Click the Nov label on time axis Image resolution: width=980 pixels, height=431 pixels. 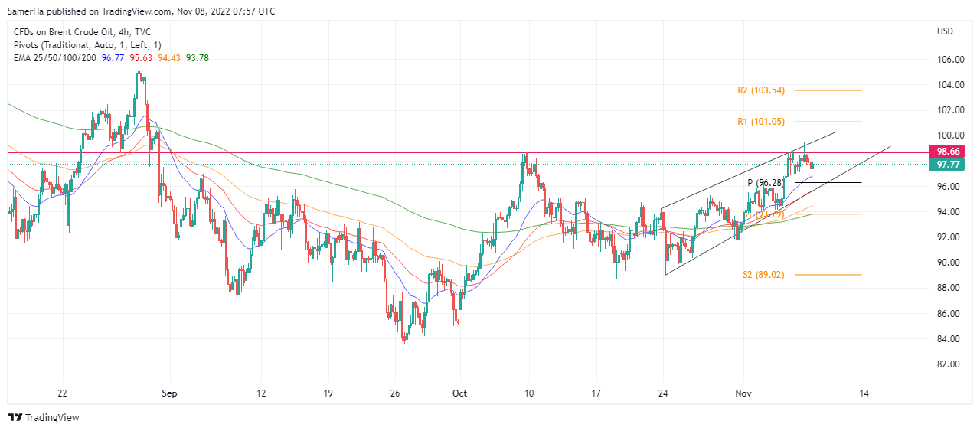pyautogui.click(x=743, y=393)
